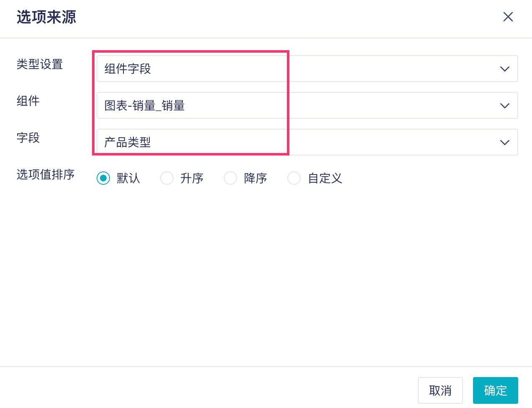This screenshot has height=408, width=532.
Task: Click the chevron arrow of 类型设置 dropdown
Action: (x=504, y=69)
